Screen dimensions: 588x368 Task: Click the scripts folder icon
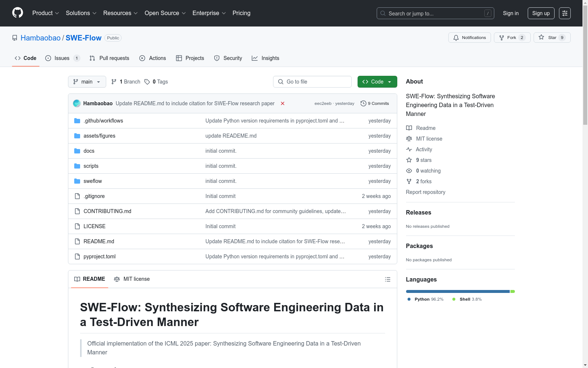(77, 166)
